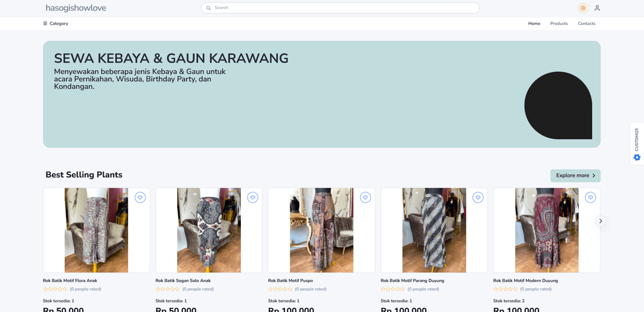Click star rating of Rok Batik Sogan Solo Anak
This screenshot has height=312, width=644.
pos(168,289)
